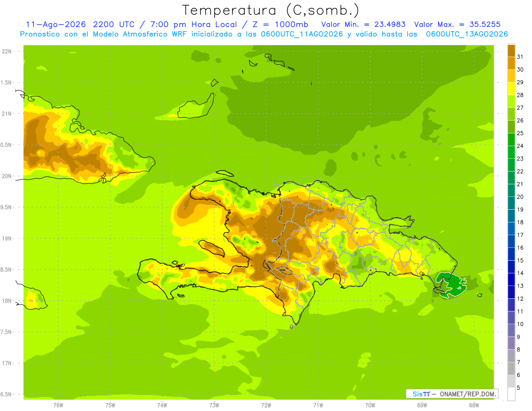532x411 pixels.
Task: Click the yellow colorbar swatch between 28 and 29
Action: (511, 89)
